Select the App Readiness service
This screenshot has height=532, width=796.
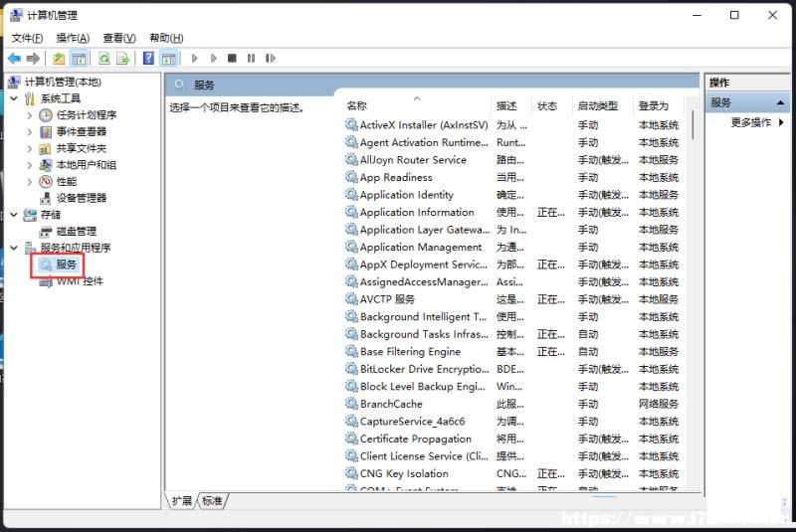point(396,178)
